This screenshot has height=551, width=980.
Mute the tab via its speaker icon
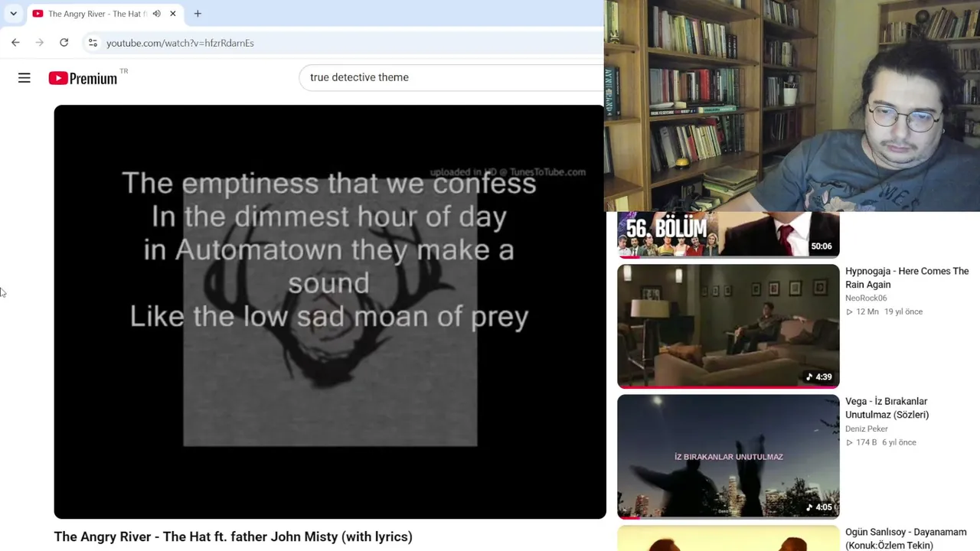point(157,14)
